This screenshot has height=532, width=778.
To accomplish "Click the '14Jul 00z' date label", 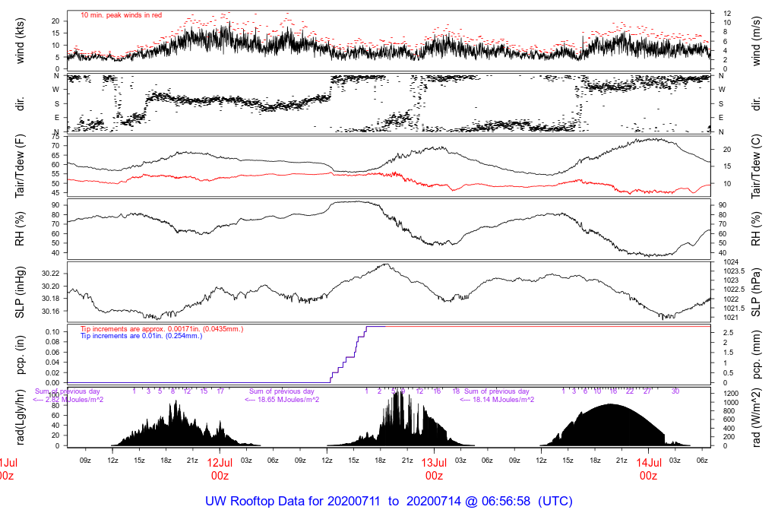I will pyautogui.click(x=649, y=469).
